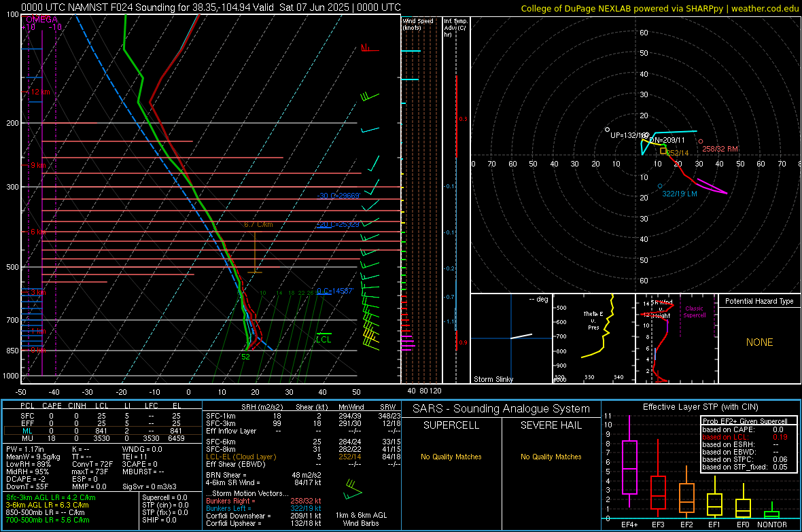The width and height of the screenshot is (802, 532).
Task: Click the Bunkers Right = 258/32 kt text
Action: click(x=264, y=501)
